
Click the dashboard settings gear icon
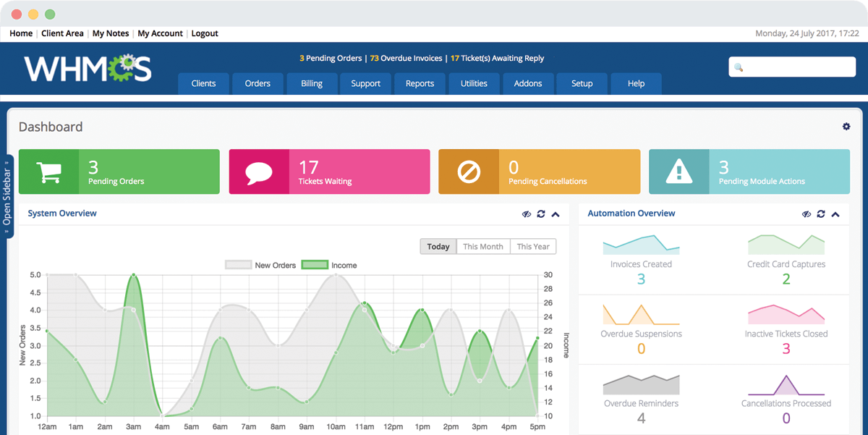click(x=846, y=127)
